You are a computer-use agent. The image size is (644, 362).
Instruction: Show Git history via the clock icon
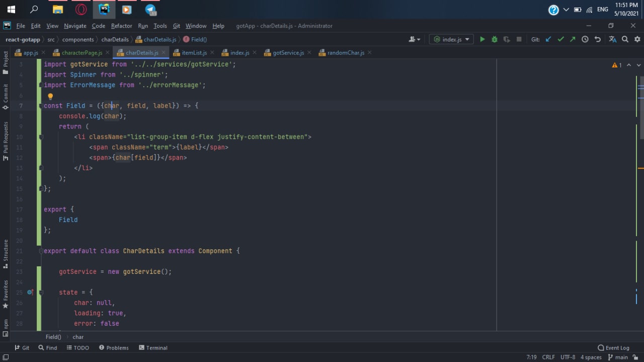[585, 39]
